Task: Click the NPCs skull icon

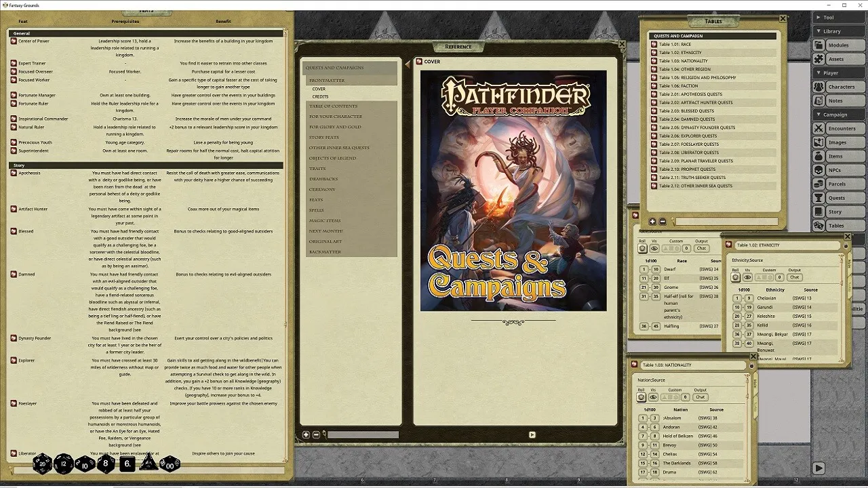Action: 819,170
